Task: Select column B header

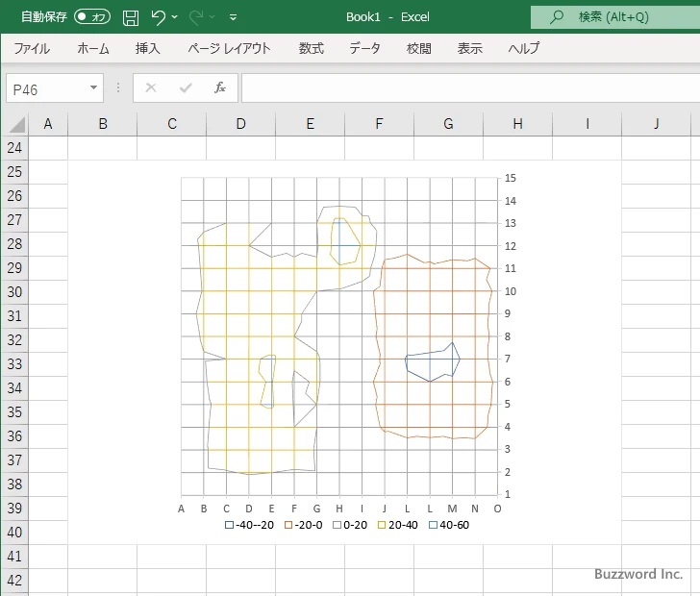Action: [103, 124]
